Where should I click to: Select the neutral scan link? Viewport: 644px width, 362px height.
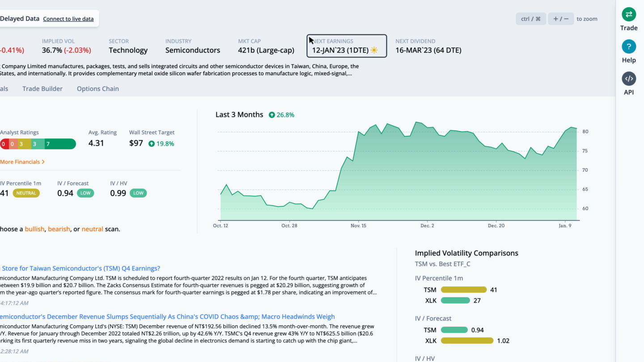tap(92, 229)
